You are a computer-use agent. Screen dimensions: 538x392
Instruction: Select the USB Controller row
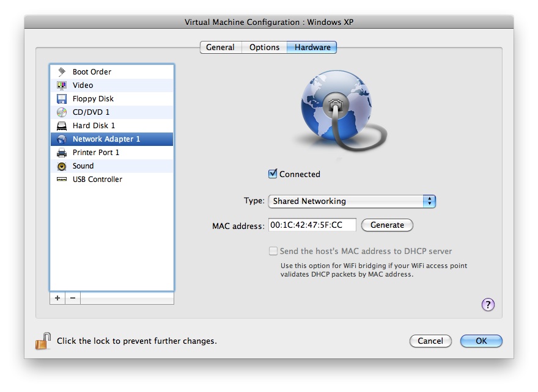pos(112,180)
